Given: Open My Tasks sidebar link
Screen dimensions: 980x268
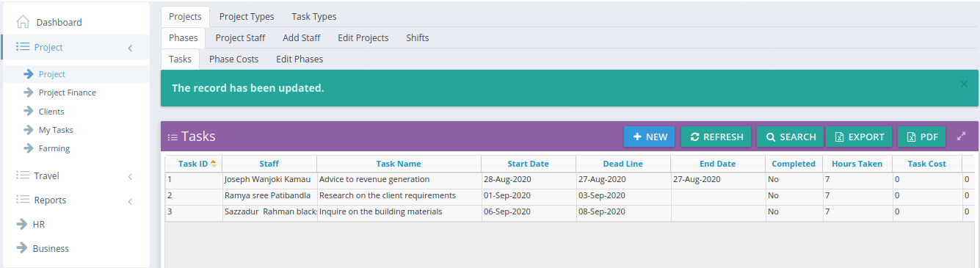Looking at the screenshot, I should coord(56,130).
